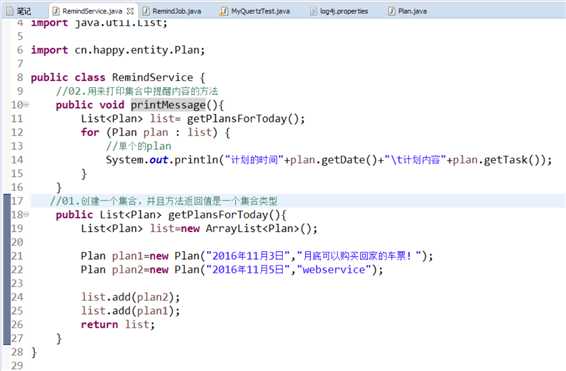
Task: Click the MyQuertzTest.java file icon
Action: click(224, 11)
